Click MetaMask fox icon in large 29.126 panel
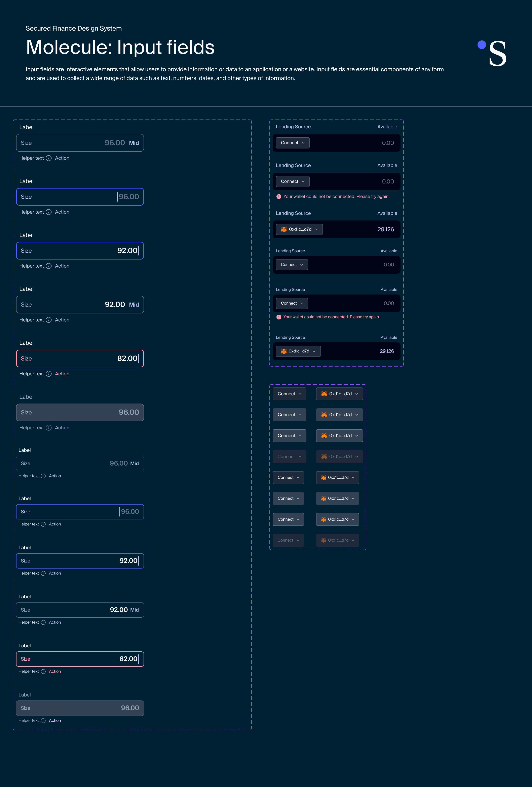 (x=284, y=229)
